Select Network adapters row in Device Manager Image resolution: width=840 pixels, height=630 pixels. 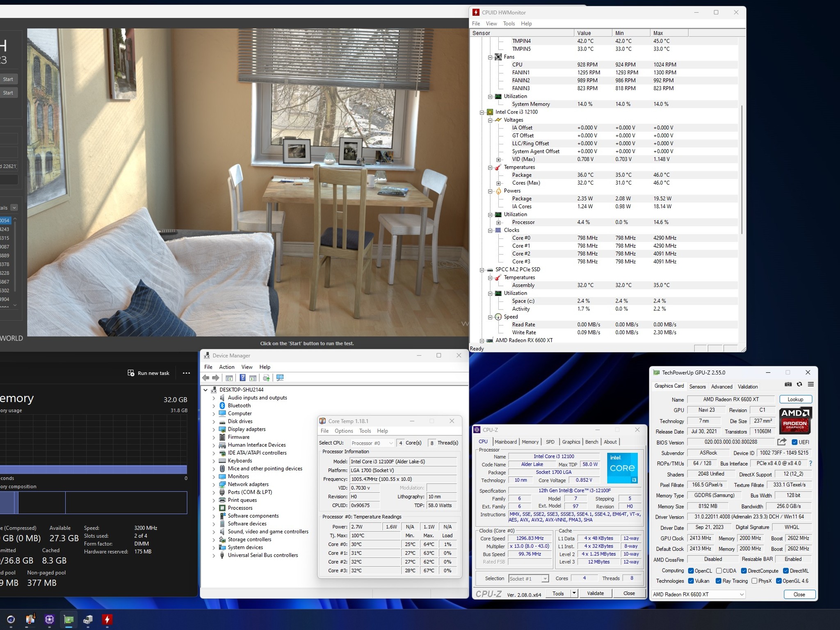point(248,484)
